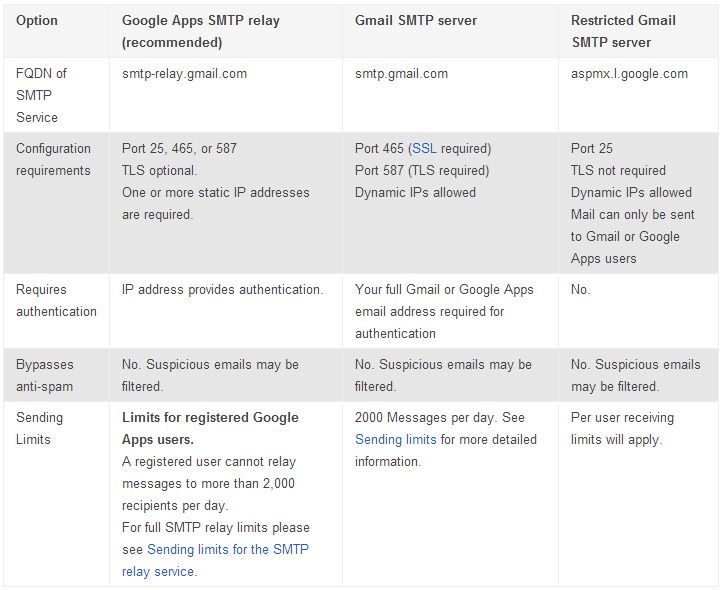Select the 'No.' authentication cell

tap(580, 289)
